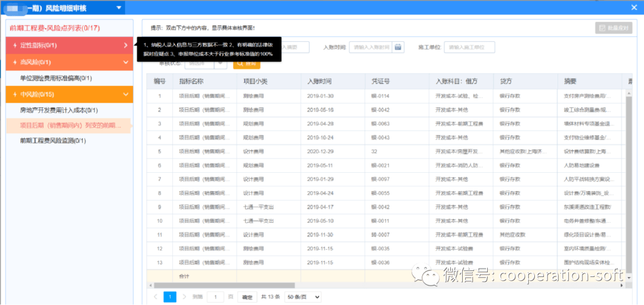Select the row with voucher 银-0063
The height and width of the screenshot is (305, 644).
pos(386,123)
